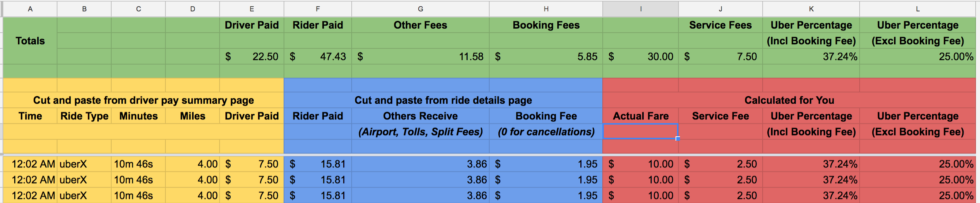Viewport: 980px width, 203px height.
Task: Select column L header
Action: tap(917, 9)
